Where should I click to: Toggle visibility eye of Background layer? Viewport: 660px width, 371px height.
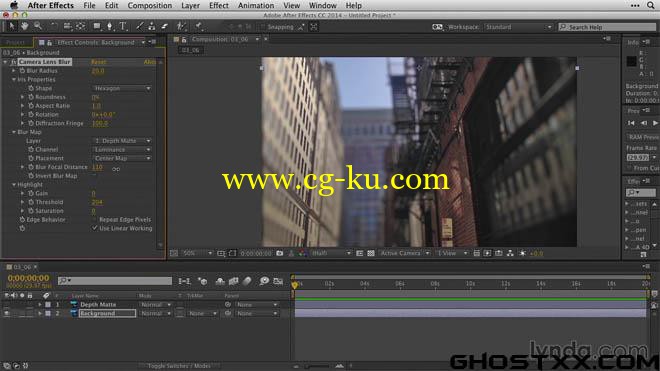click(6, 313)
